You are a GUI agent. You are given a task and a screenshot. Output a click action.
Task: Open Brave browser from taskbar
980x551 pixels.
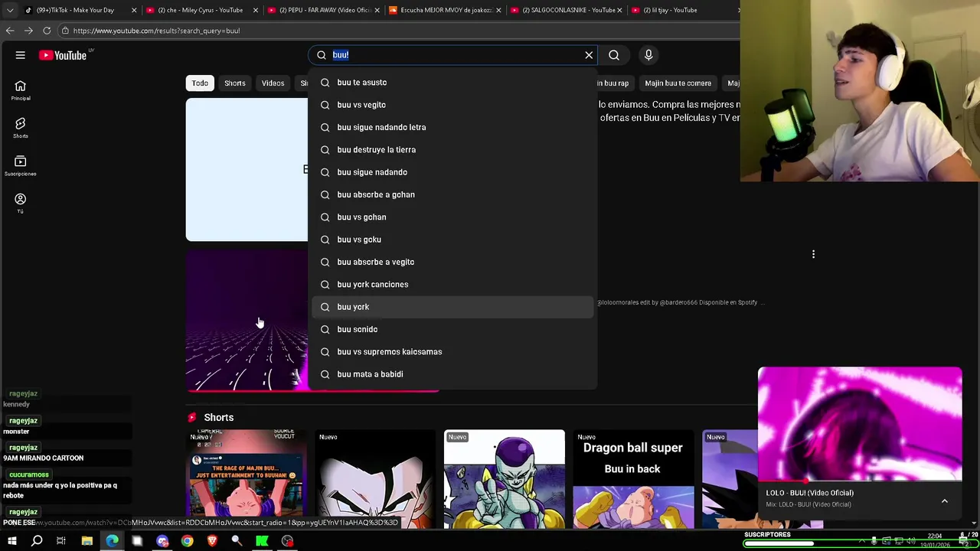(212, 541)
